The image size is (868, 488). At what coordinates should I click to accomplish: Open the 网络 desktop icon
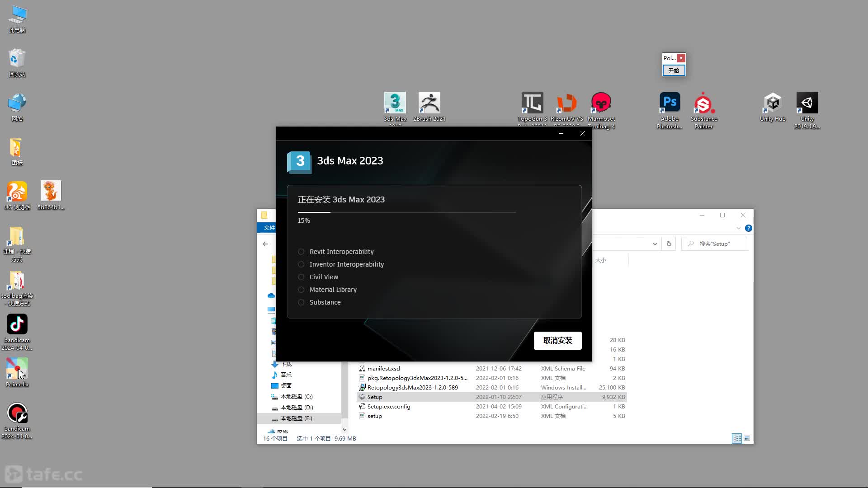(17, 108)
